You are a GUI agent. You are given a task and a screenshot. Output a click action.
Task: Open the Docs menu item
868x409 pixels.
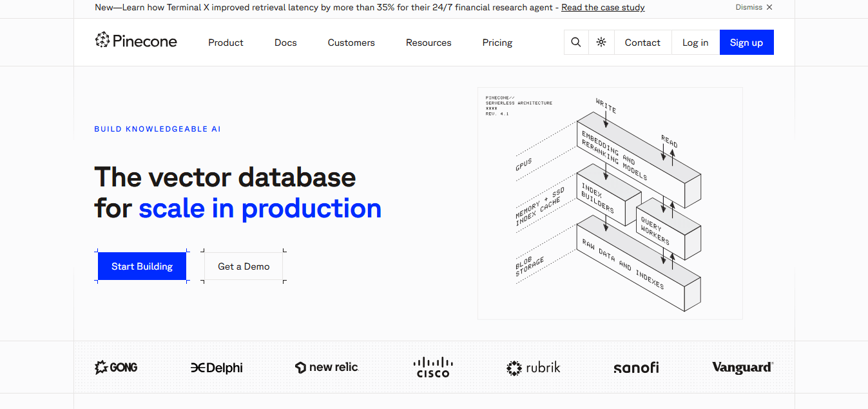(285, 43)
